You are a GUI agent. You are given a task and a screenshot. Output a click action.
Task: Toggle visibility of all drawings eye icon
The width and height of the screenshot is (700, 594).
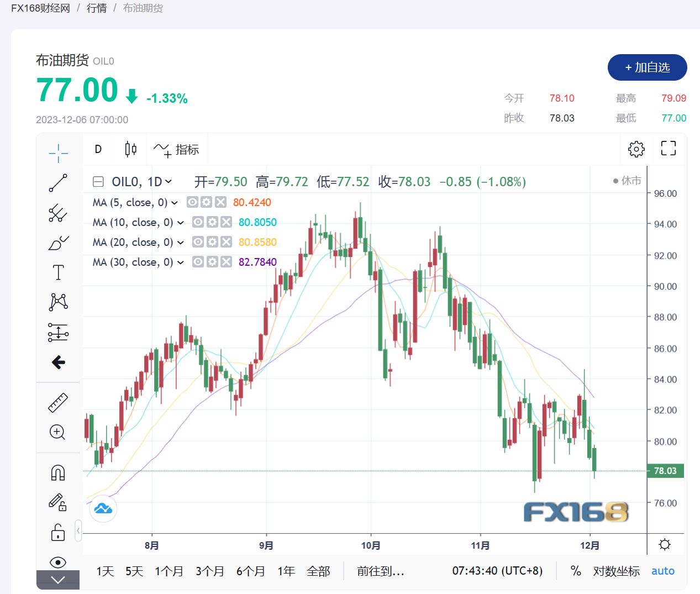(x=58, y=562)
